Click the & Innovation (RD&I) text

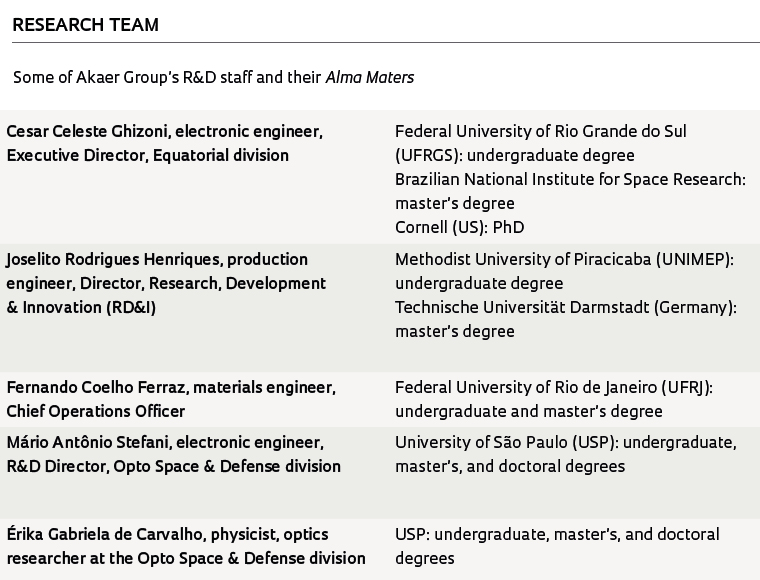pos(81,307)
